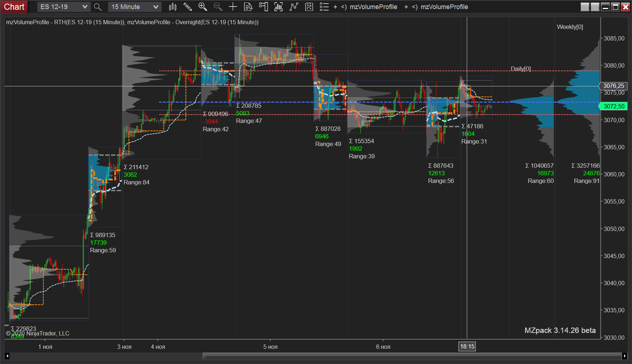Viewport: 632px width, 364px height.
Task: Click the 3030,00 price axis label
Action: tap(614, 338)
